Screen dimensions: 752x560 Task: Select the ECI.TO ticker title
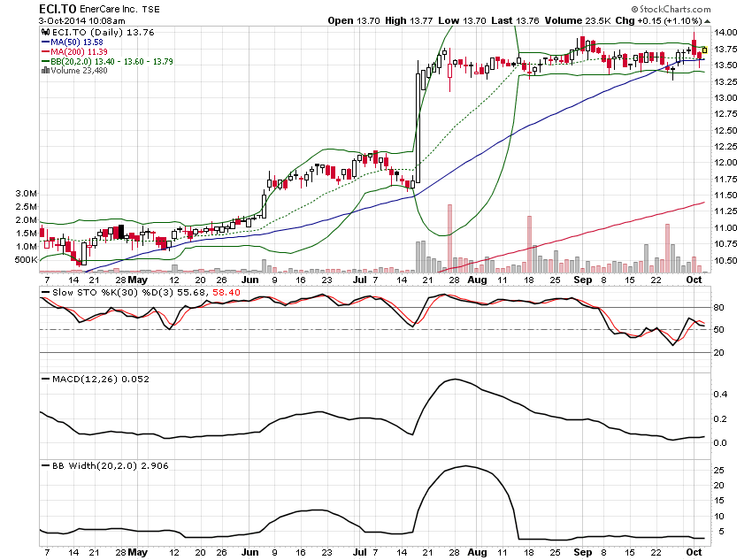coord(58,9)
